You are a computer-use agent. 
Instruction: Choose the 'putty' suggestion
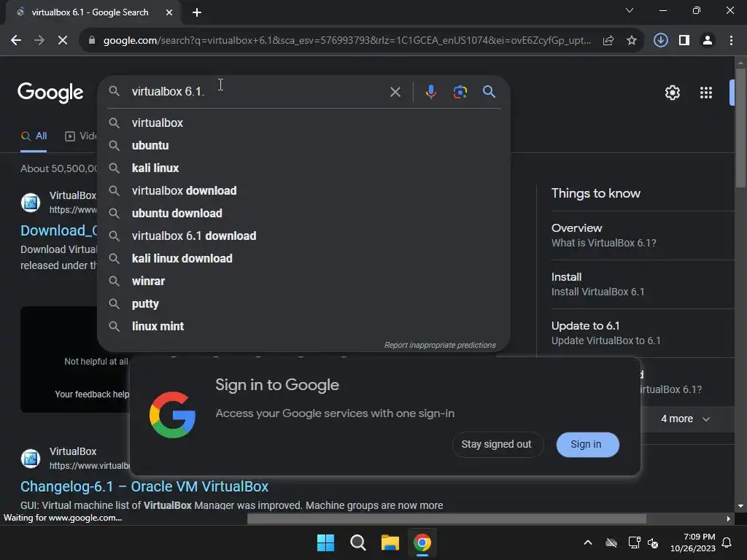tap(303, 304)
